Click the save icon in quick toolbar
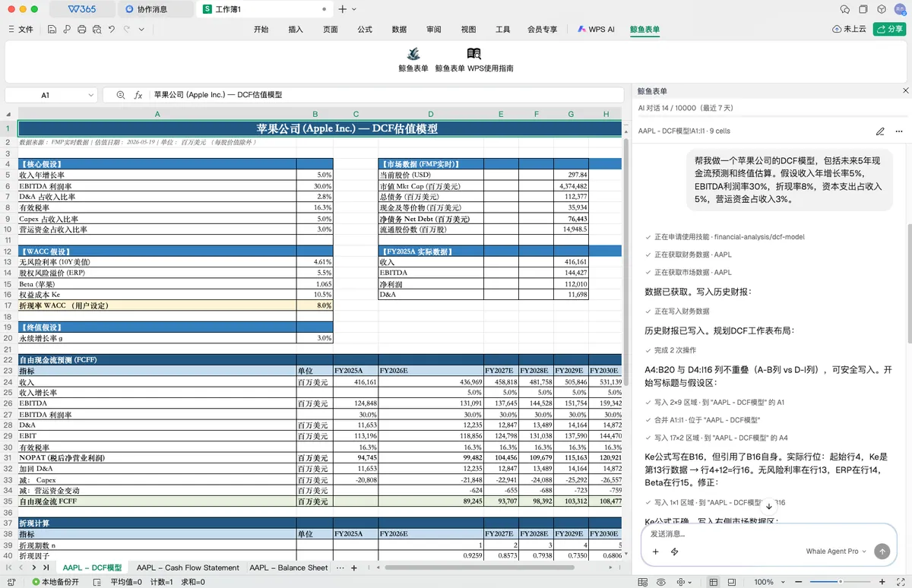Screen dimensions: 912x588 [x=52, y=30]
